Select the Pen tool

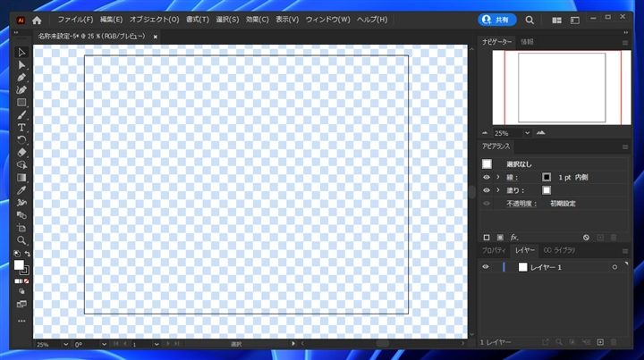click(21, 78)
